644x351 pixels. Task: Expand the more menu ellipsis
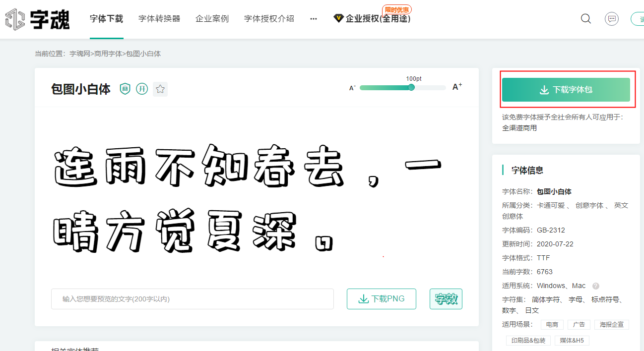pos(314,19)
